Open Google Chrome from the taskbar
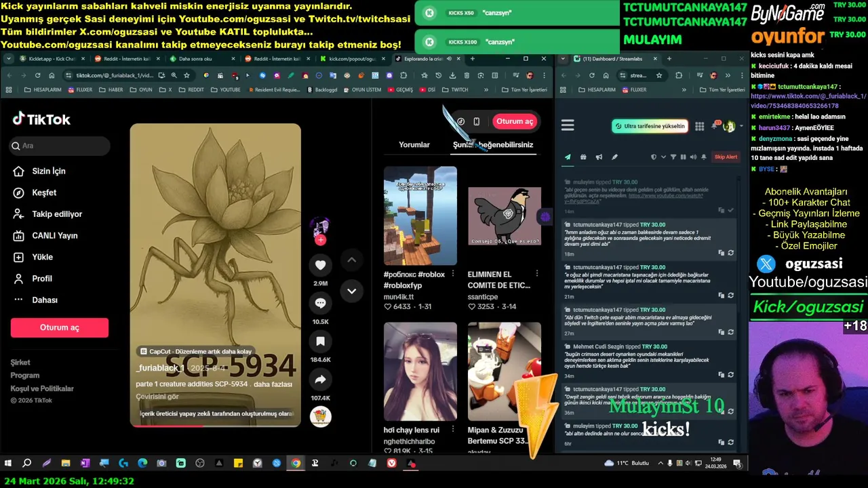This screenshot has height=488, width=868. coord(296,464)
